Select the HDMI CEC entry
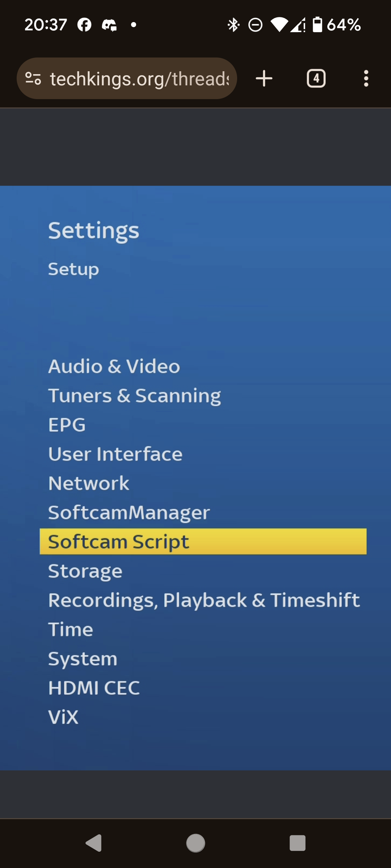 click(x=94, y=688)
